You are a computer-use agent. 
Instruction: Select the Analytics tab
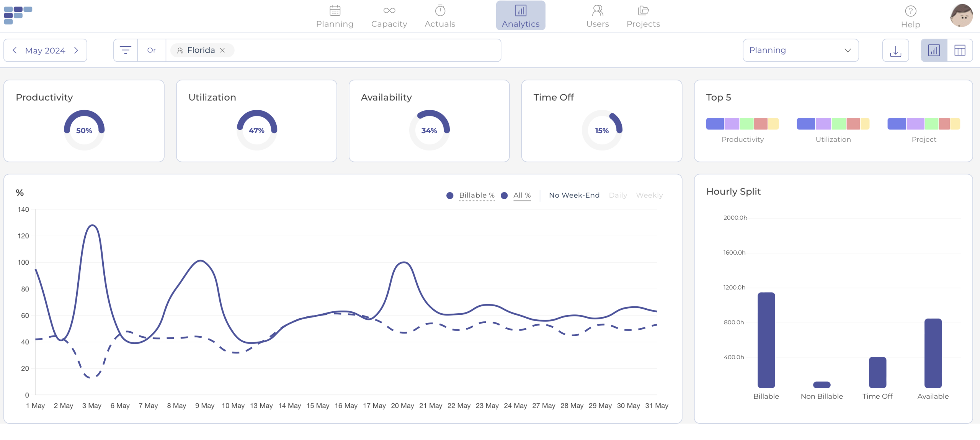tap(521, 16)
